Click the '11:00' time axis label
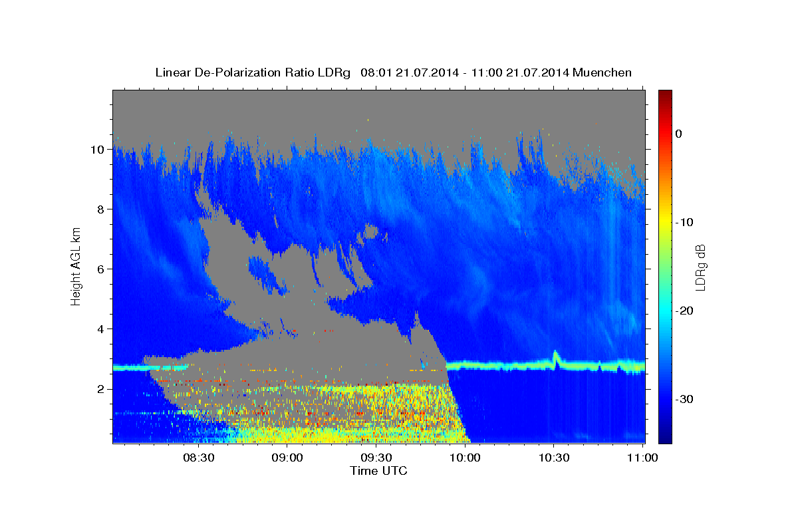 coord(642,458)
